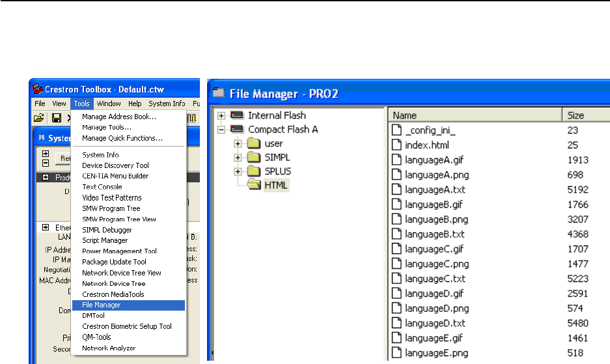The height and width of the screenshot is (364, 610).
Task: Choose SIMPL Debugger menu entry
Action: pyautogui.click(x=107, y=230)
